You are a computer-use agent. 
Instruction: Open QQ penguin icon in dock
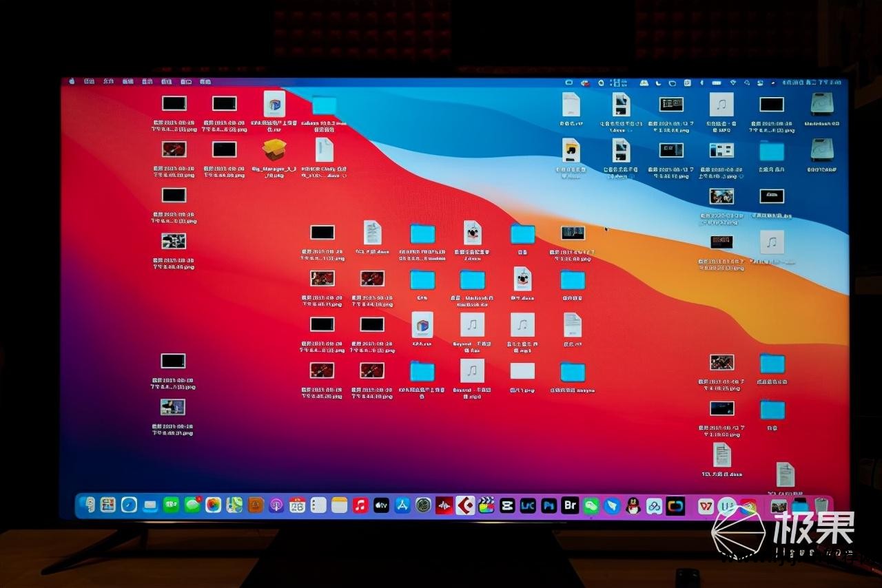click(x=633, y=505)
